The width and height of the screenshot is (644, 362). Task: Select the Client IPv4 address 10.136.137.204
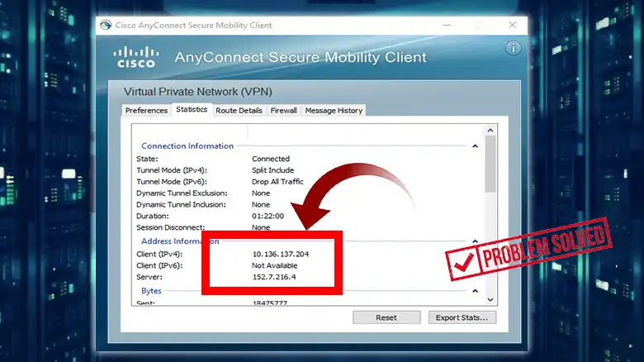pyautogui.click(x=281, y=255)
